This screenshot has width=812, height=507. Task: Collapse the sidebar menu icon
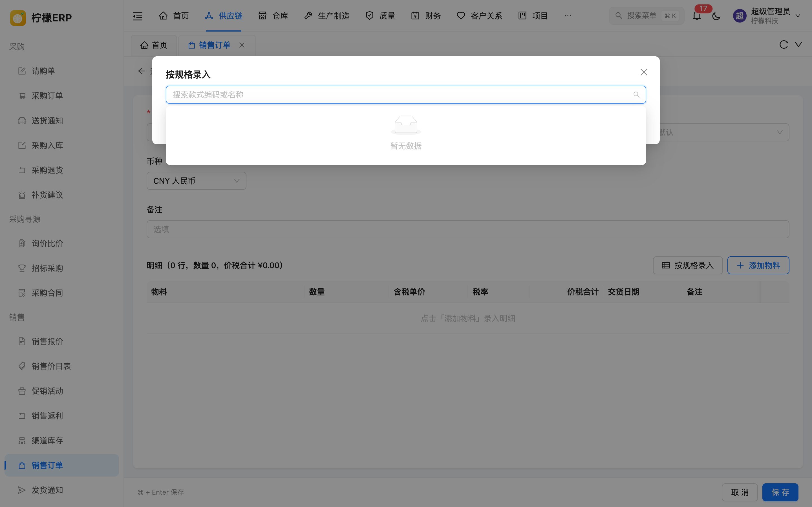[x=138, y=16]
